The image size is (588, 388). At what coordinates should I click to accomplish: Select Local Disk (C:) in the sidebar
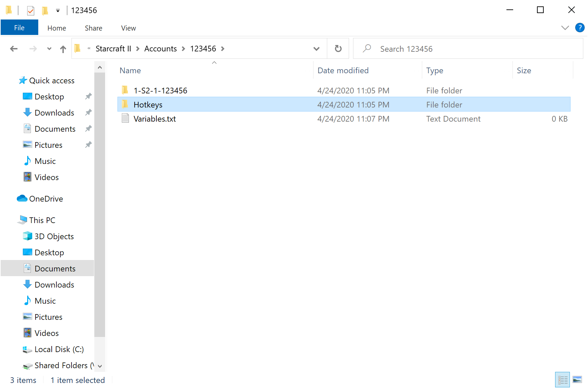pos(59,349)
